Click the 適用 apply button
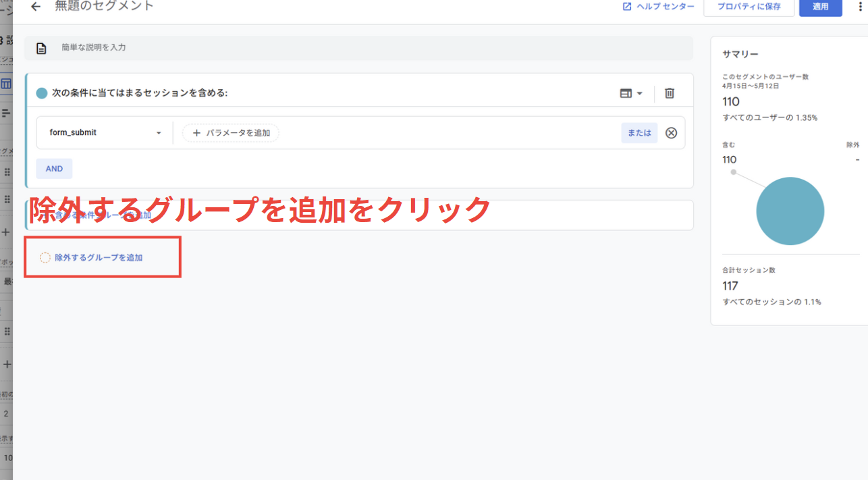868x480 pixels. tap(820, 7)
